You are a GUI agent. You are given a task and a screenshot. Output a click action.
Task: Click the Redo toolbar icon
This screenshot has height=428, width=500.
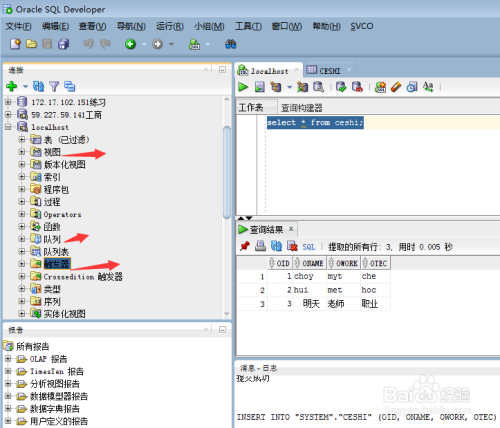105,44
